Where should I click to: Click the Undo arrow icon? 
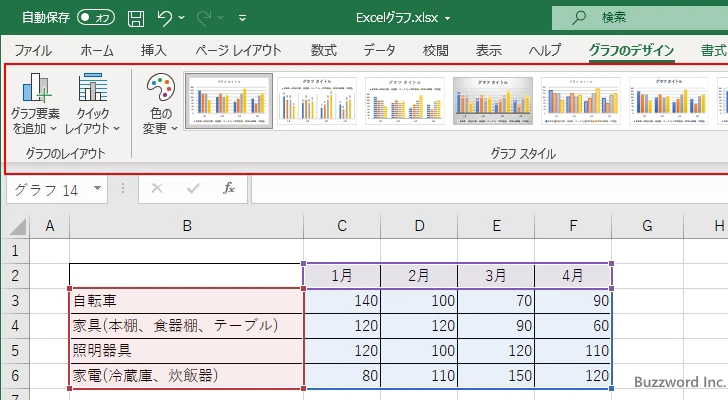tap(165, 18)
